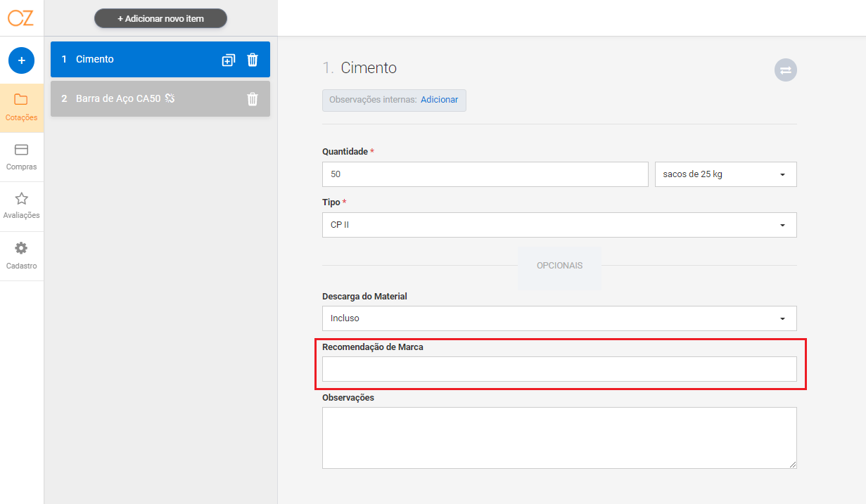Click the Recomendação de Marca field
Image resolution: width=866 pixels, height=504 pixels.
559,369
